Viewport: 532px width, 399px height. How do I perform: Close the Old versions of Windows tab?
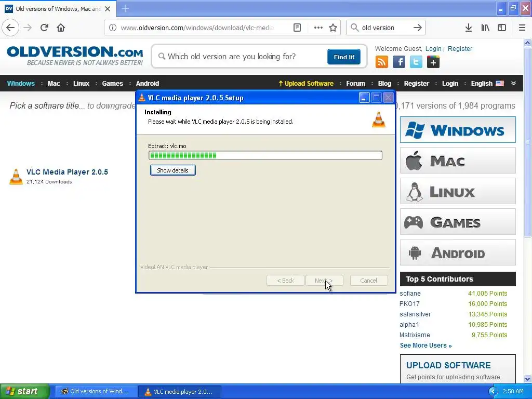coord(108,9)
